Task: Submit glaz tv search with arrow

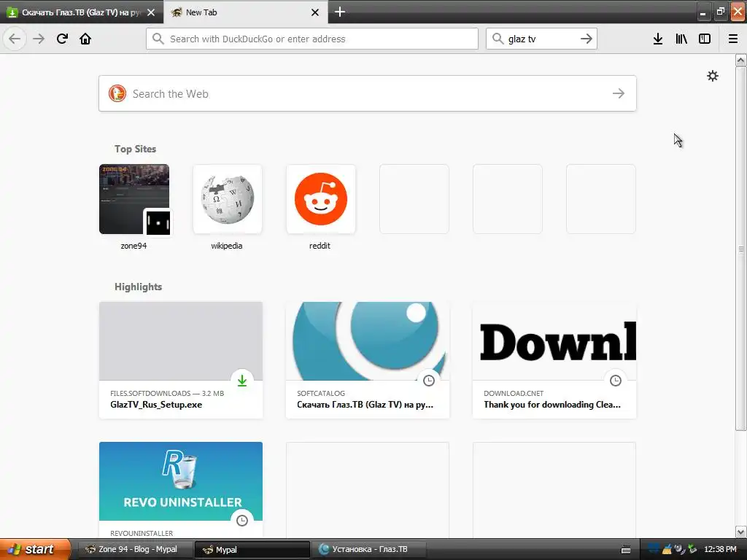Action: [587, 39]
